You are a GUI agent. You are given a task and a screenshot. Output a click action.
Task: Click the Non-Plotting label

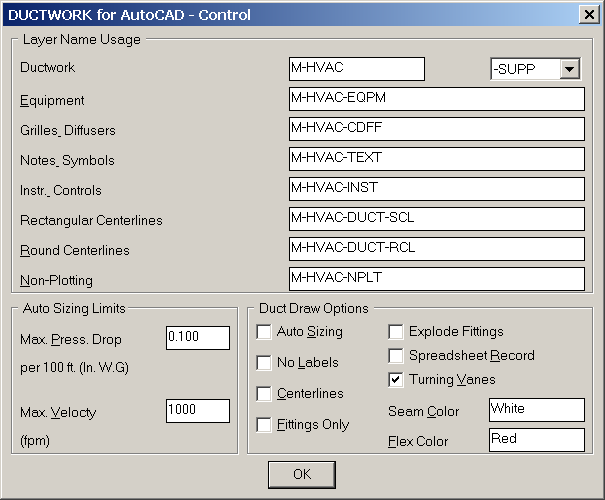(56, 280)
